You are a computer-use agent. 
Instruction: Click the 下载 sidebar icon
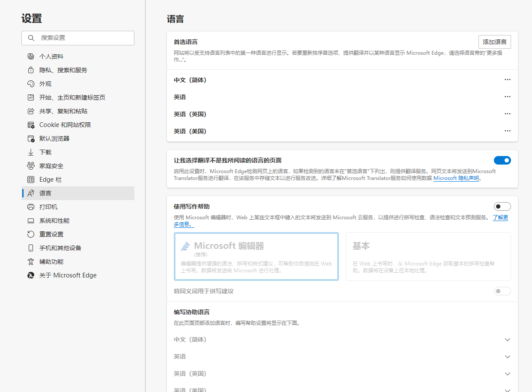point(30,152)
